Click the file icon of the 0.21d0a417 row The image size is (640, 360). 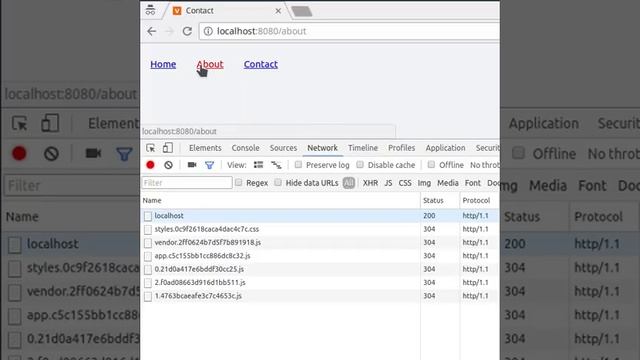pos(148,269)
